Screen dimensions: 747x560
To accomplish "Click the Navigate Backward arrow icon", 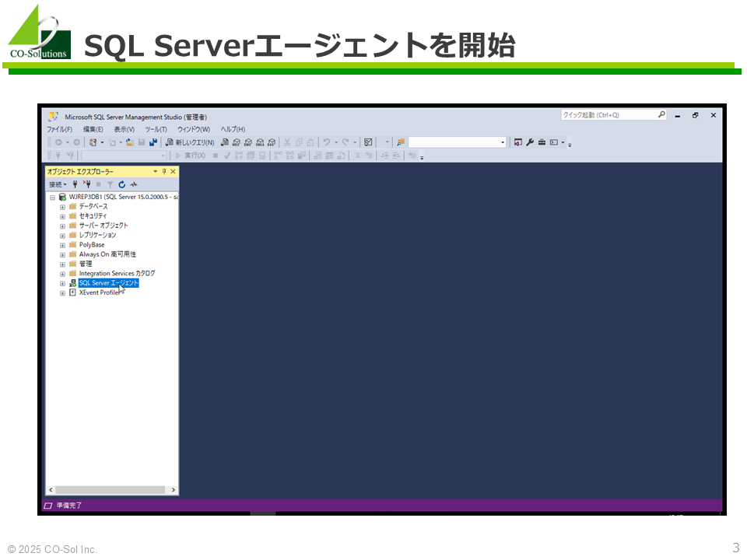I will tap(58, 142).
